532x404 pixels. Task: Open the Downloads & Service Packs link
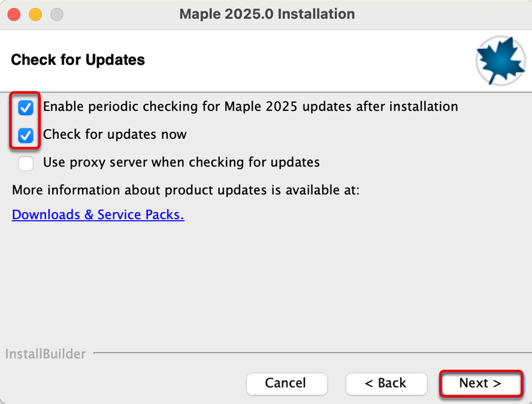(98, 215)
